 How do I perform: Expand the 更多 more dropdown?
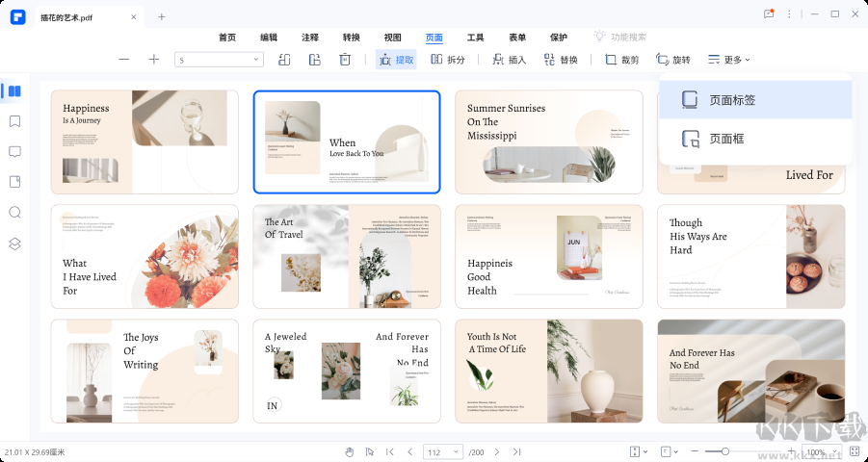pos(729,60)
